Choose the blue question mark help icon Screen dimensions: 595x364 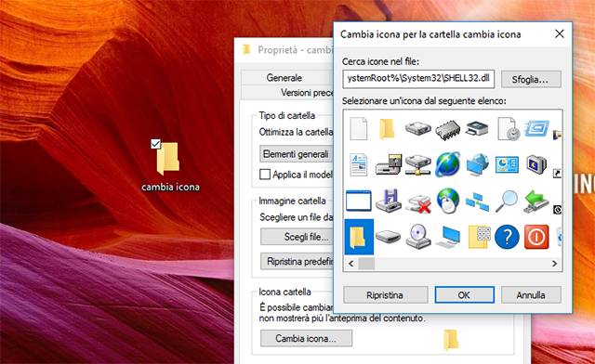coord(507,237)
